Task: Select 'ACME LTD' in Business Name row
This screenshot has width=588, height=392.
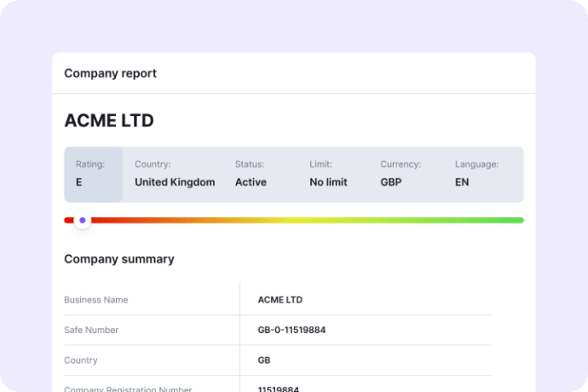Action: [x=280, y=300]
